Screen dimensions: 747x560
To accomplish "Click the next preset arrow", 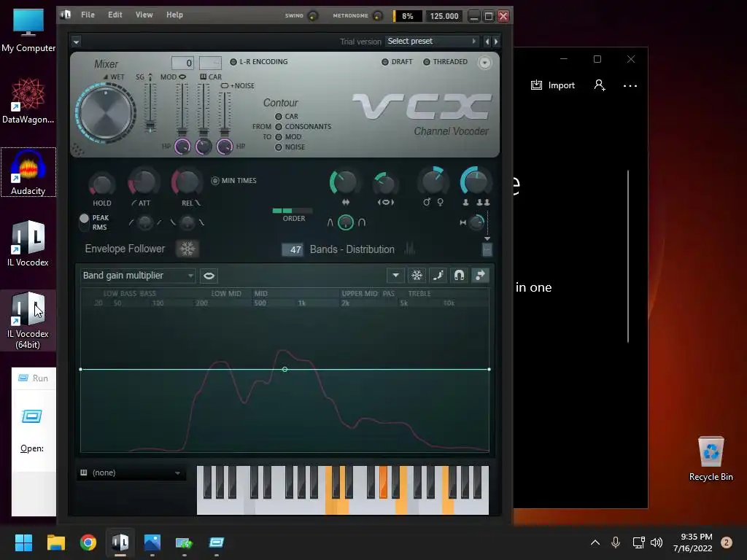I will click(496, 42).
